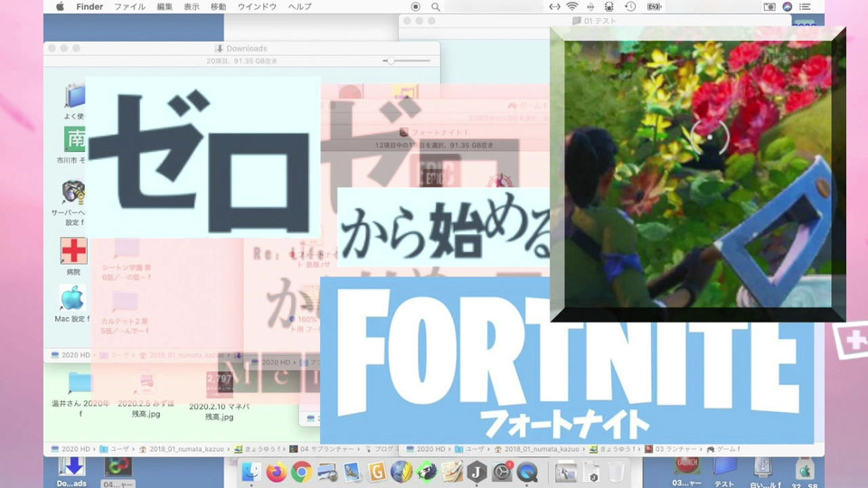Viewport: 868px width, 488px height.
Task: Open the ファイル menu
Action: [x=129, y=6]
